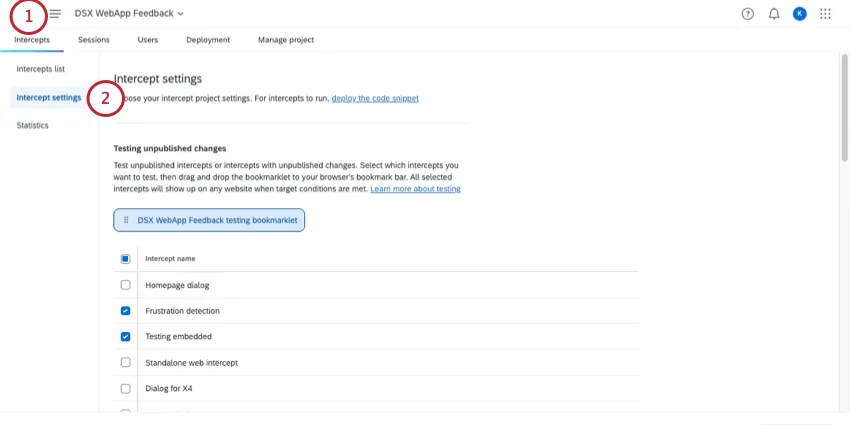Open the Deployment tab
This screenshot has height=425, width=850.
pyautogui.click(x=208, y=40)
